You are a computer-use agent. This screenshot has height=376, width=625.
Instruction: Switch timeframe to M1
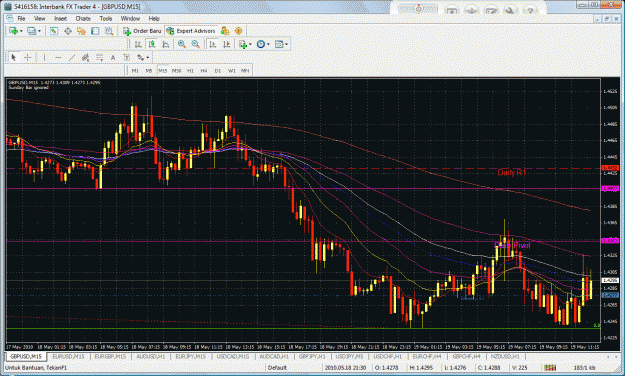click(x=135, y=71)
